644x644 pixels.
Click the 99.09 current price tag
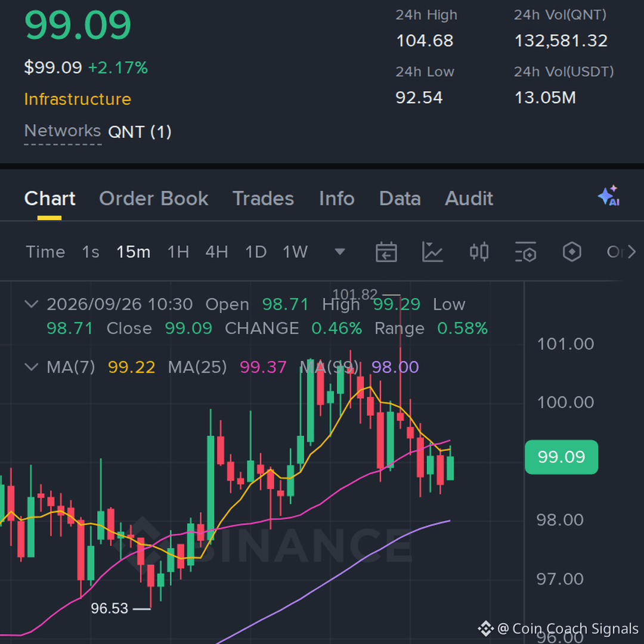tap(562, 457)
